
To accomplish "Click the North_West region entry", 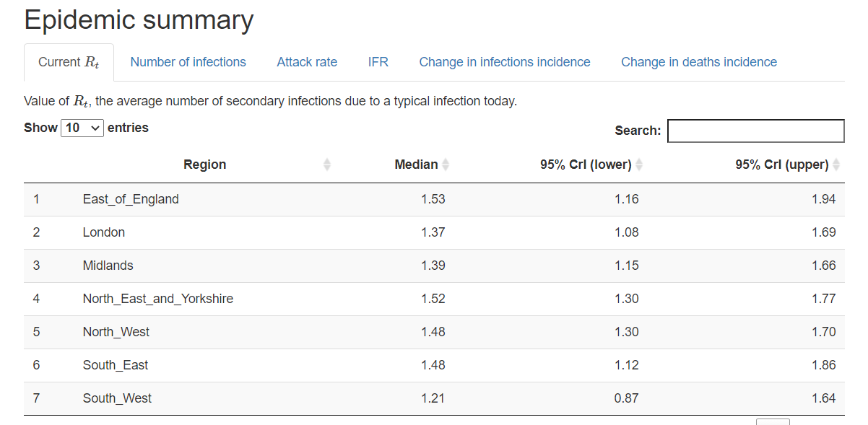I will [x=116, y=332].
